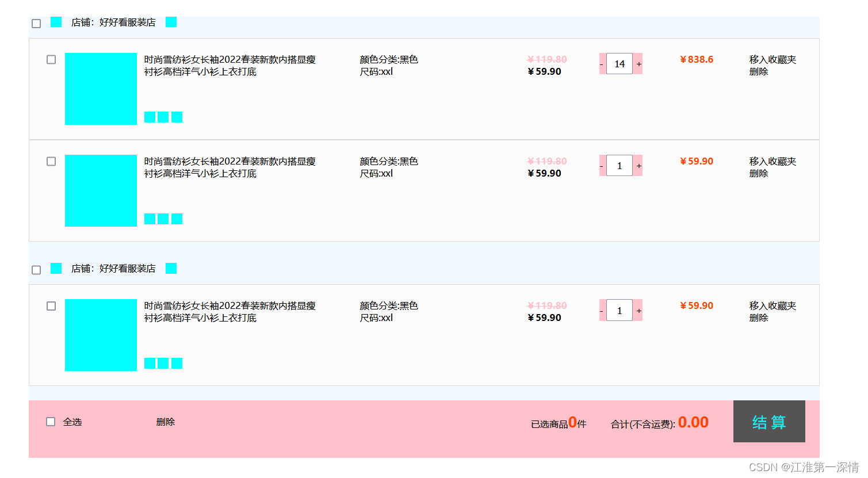Screen dimensions: 868x478
Task: Click cyan icon after first 好好看服装店 name
Action: point(171,22)
